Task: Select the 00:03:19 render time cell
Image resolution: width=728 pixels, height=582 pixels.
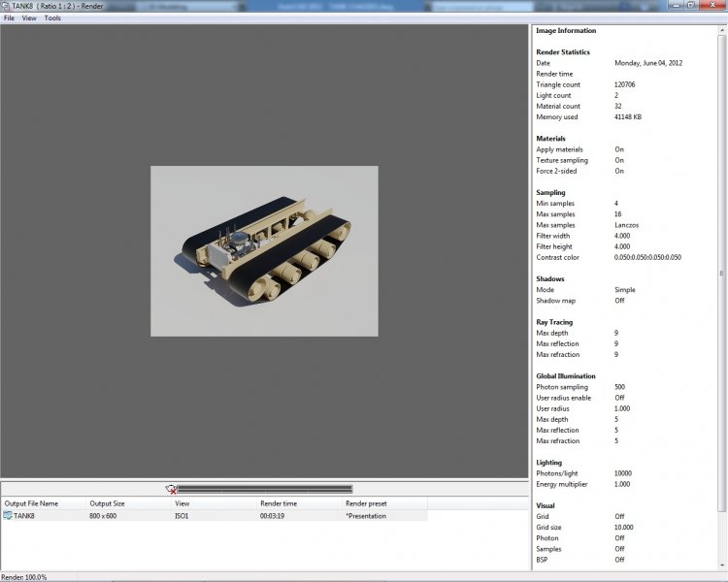Action: coord(272,516)
